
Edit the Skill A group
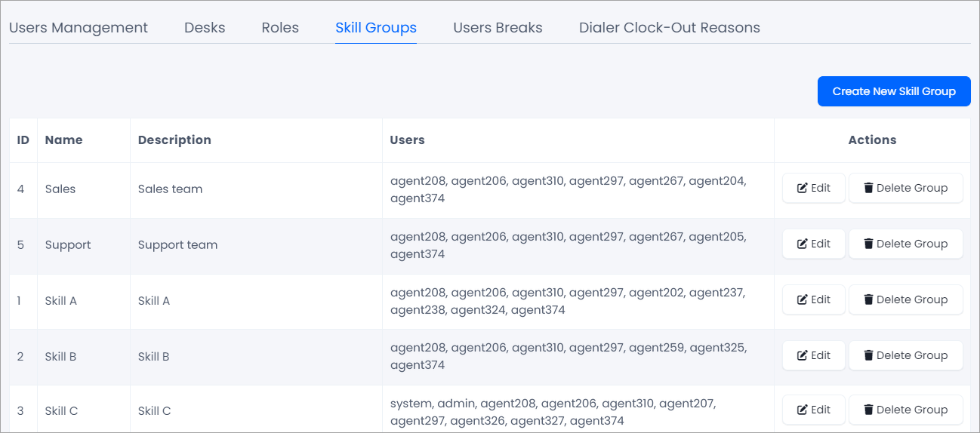point(814,299)
